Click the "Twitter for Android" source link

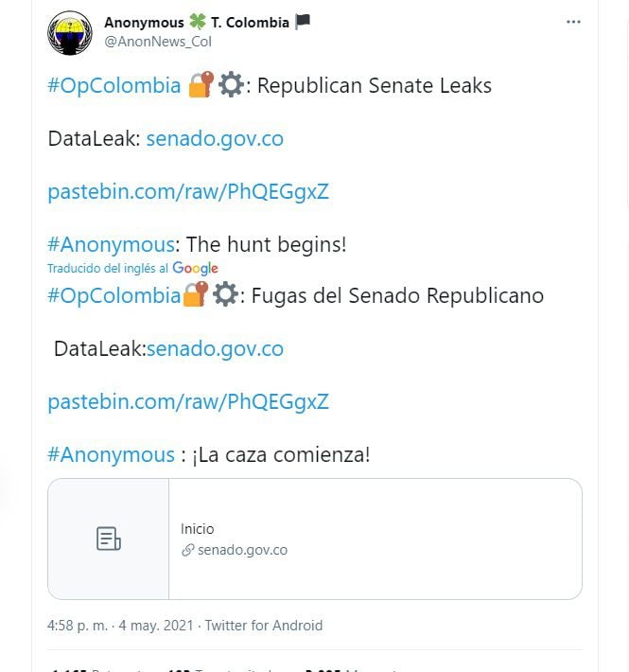click(264, 626)
